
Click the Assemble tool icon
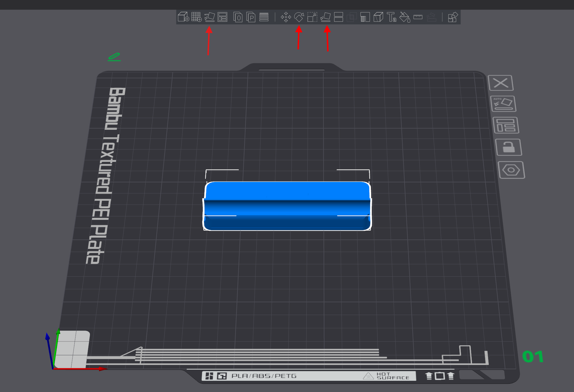click(x=431, y=17)
